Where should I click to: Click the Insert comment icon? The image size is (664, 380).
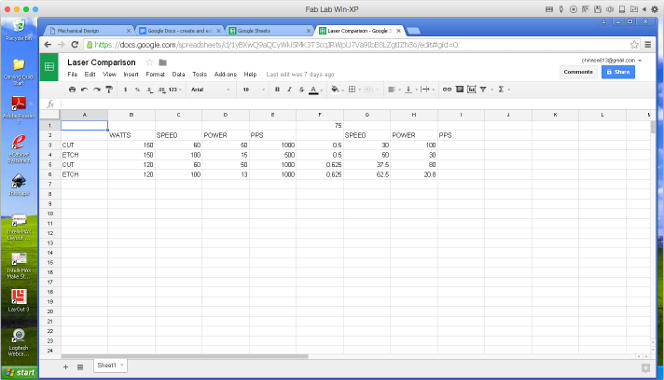coord(459,89)
